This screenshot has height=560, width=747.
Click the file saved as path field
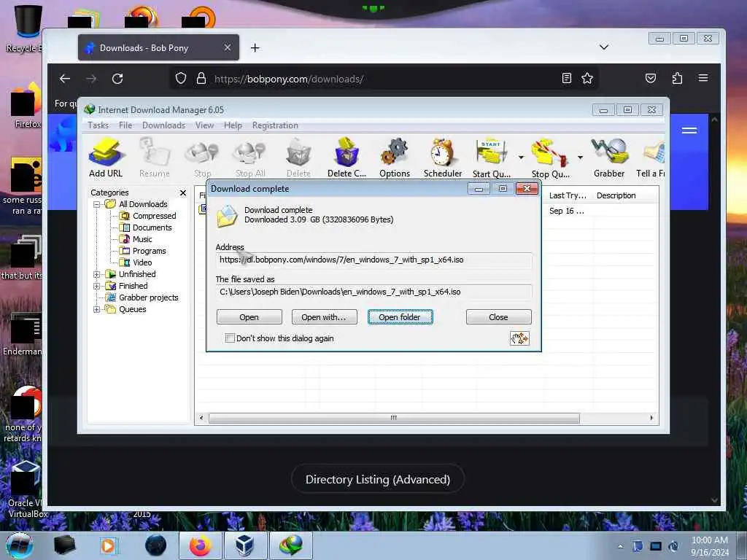click(x=374, y=292)
